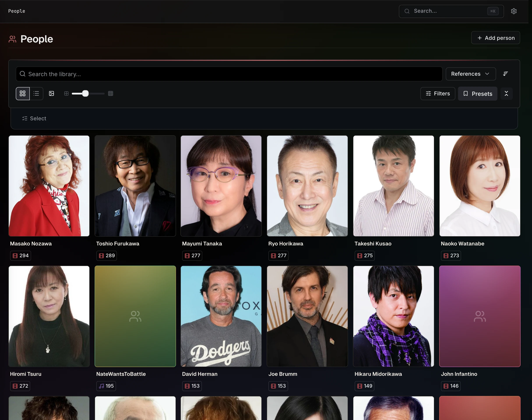The width and height of the screenshot is (532, 420).
Task: Click the 195 music count badge
Action: click(x=106, y=386)
